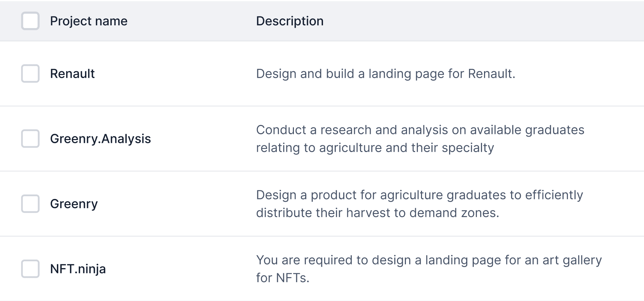Toggle the select-all checkbox in header

(30, 21)
